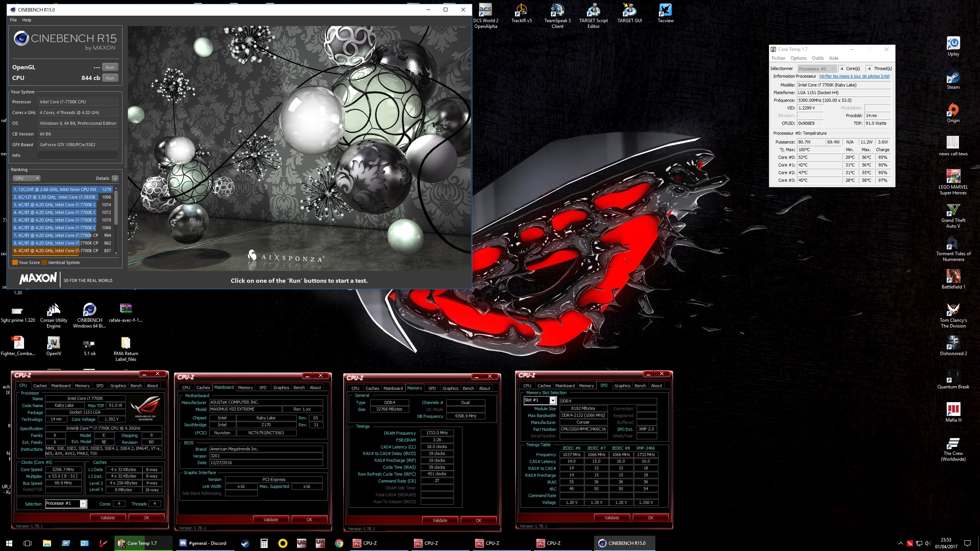The image size is (980, 551).
Task: Show hidden system tray icons chevron
Action: pyautogui.click(x=900, y=543)
